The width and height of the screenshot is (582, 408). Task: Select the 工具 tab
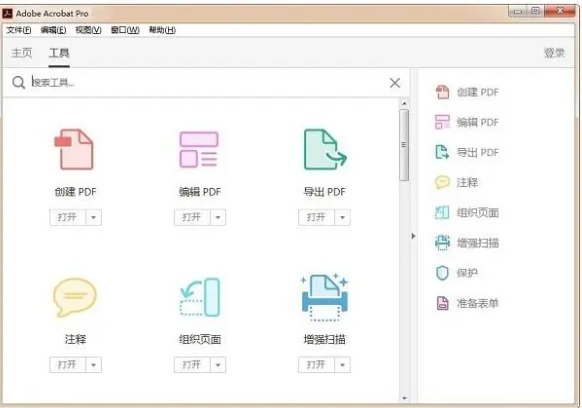[x=59, y=53]
